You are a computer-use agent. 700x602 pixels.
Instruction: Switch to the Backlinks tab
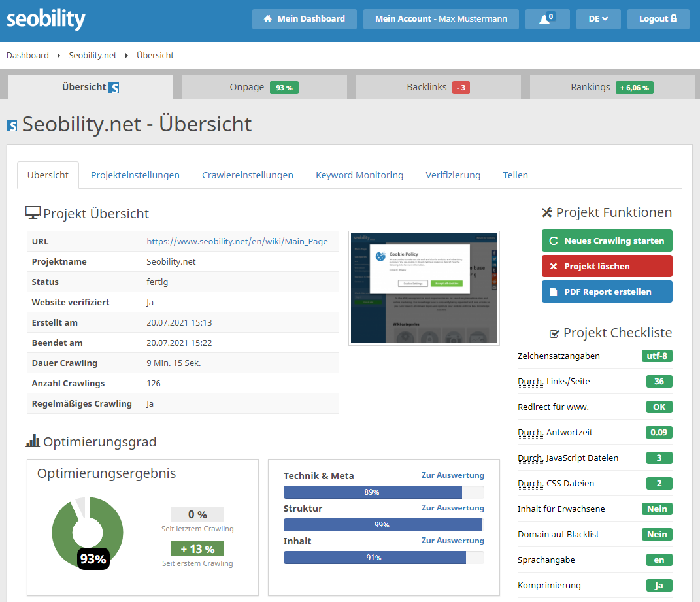(438, 87)
